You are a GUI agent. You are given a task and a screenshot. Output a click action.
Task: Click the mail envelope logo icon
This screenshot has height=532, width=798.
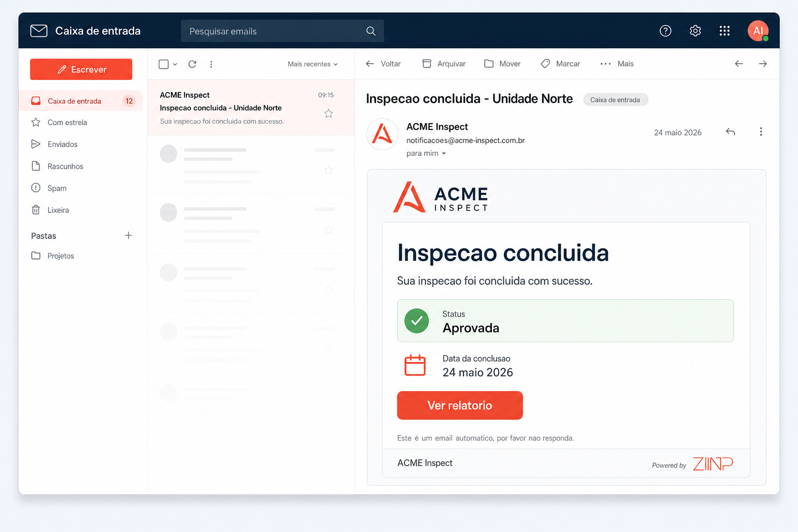(39, 31)
